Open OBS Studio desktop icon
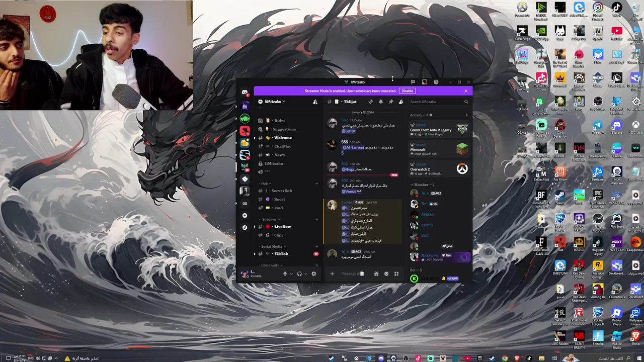644x362 pixels. 598,102
